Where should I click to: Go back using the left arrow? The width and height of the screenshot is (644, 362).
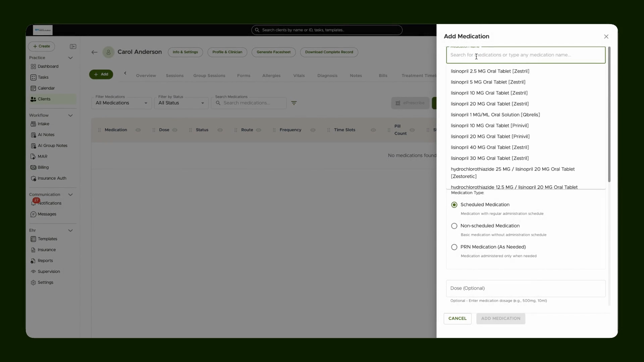pos(94,52)
